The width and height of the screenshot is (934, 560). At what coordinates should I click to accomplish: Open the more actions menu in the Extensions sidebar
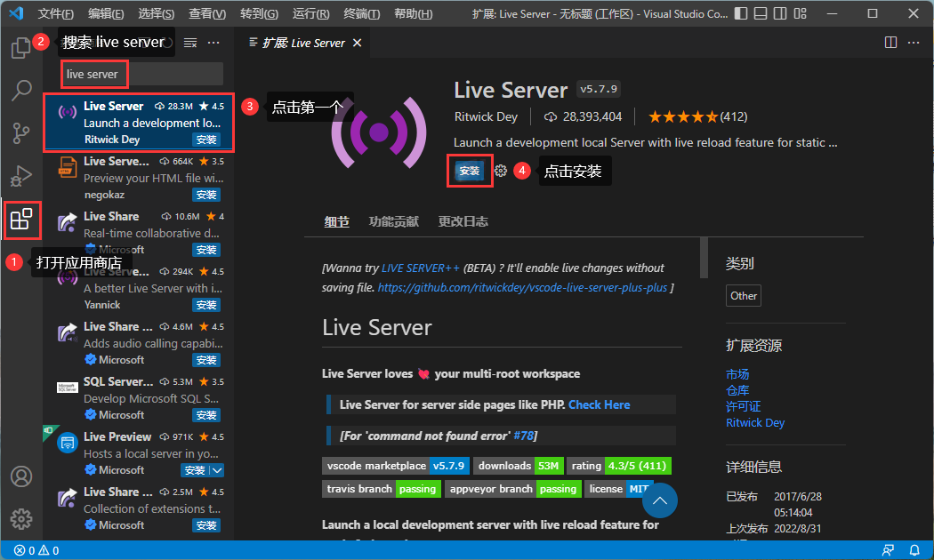coord(213,42)
